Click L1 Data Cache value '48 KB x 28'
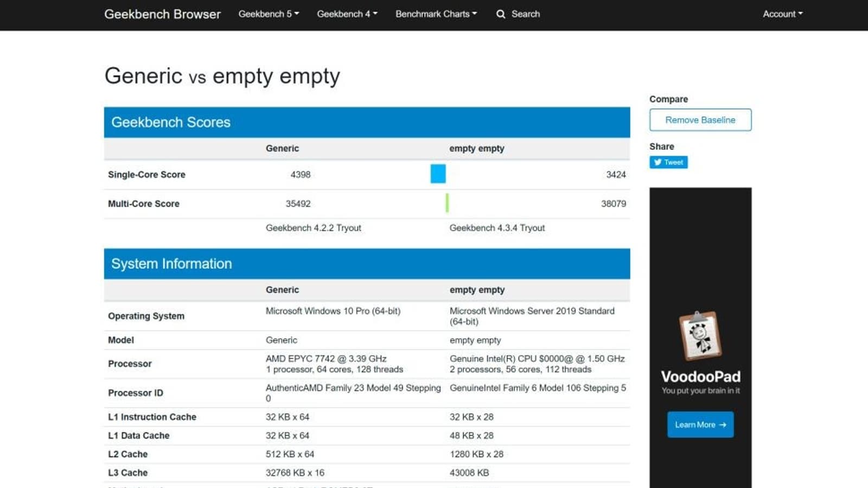 [x=471, y=435]
